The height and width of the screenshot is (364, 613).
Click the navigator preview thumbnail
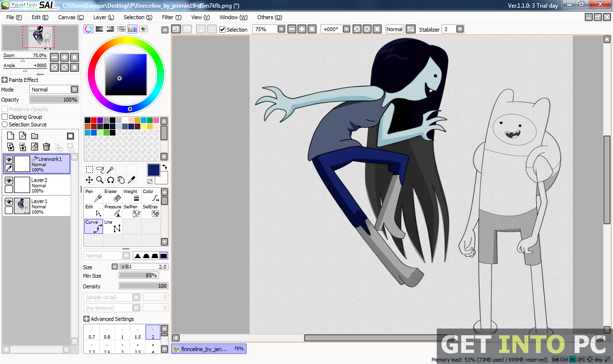pos(40,38)
